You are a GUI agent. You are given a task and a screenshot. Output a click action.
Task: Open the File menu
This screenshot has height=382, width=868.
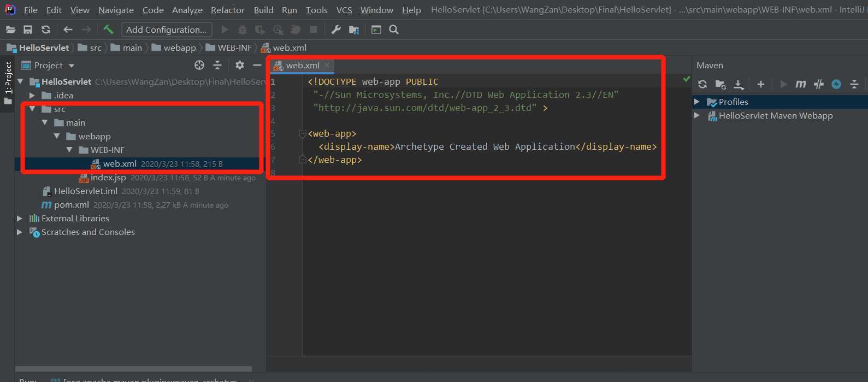(31, 10)
